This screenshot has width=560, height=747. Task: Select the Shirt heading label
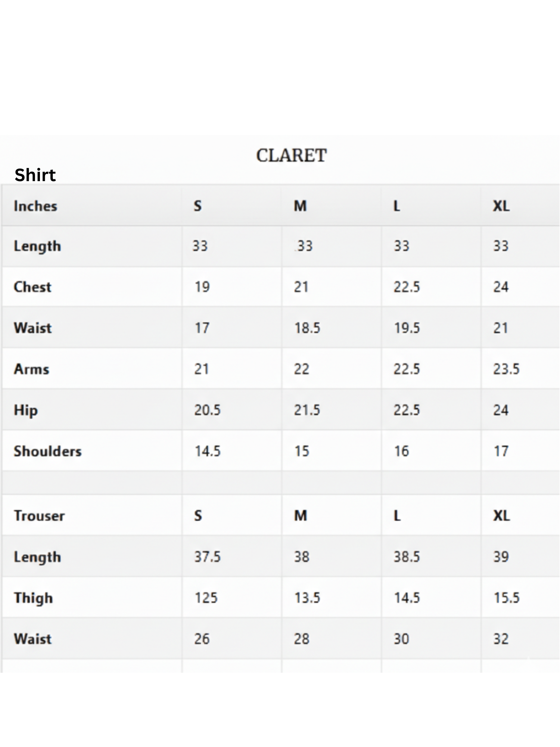[x=35, y=175]
